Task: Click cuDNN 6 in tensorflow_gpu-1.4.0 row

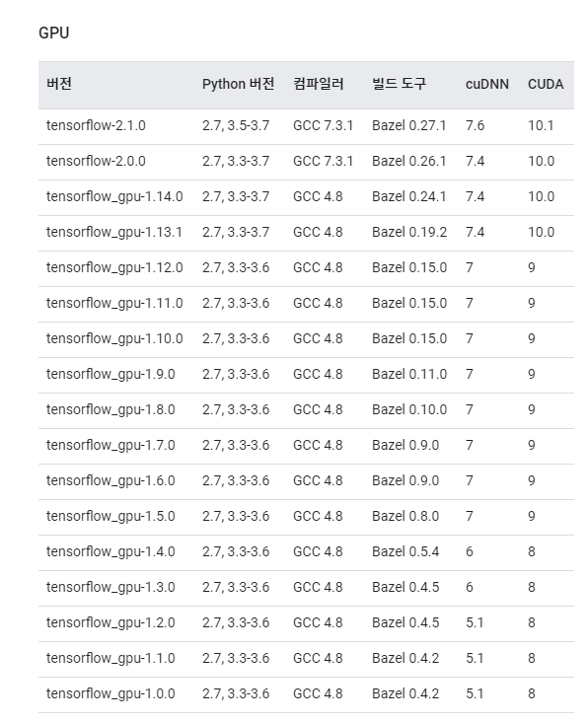Action: [x=470, y=551]
